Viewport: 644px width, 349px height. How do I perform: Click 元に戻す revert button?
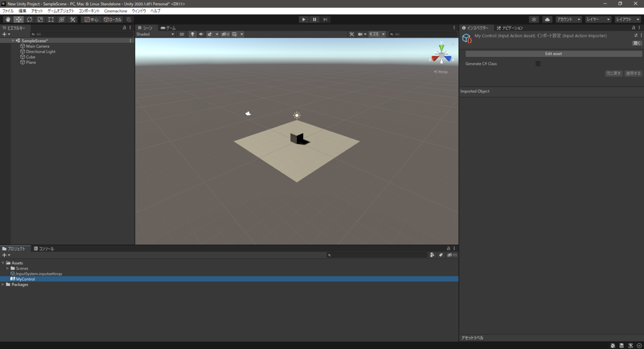tap(614, 74)
